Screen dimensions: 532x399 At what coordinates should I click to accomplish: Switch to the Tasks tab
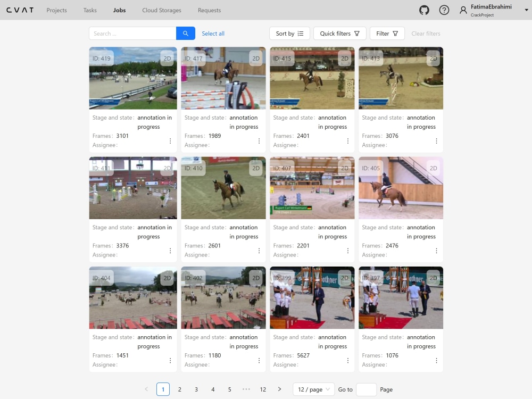(x=90, y=10)
